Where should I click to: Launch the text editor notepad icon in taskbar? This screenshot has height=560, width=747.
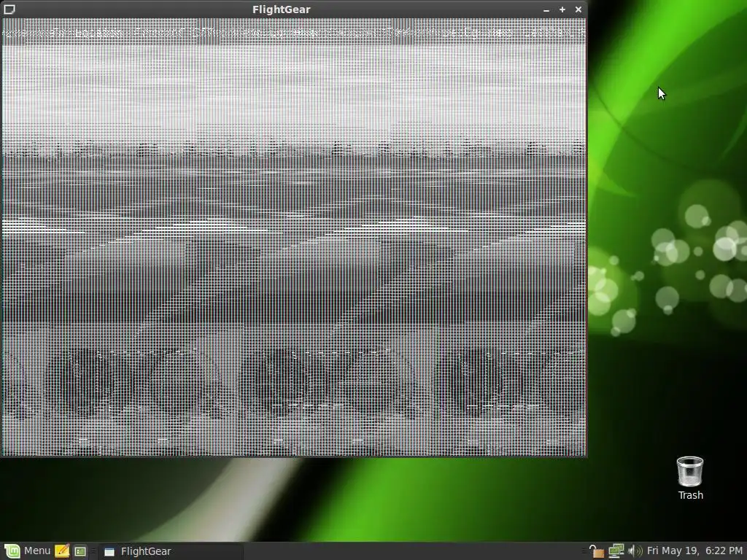coord(62,551)
